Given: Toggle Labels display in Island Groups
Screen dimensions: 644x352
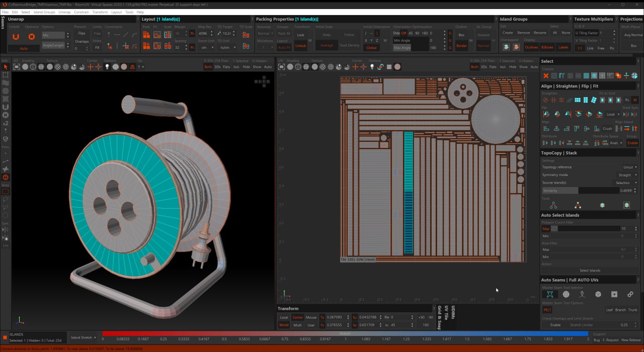Looking at the screenshot, I should pyautogui.click(x=563, y=47).
